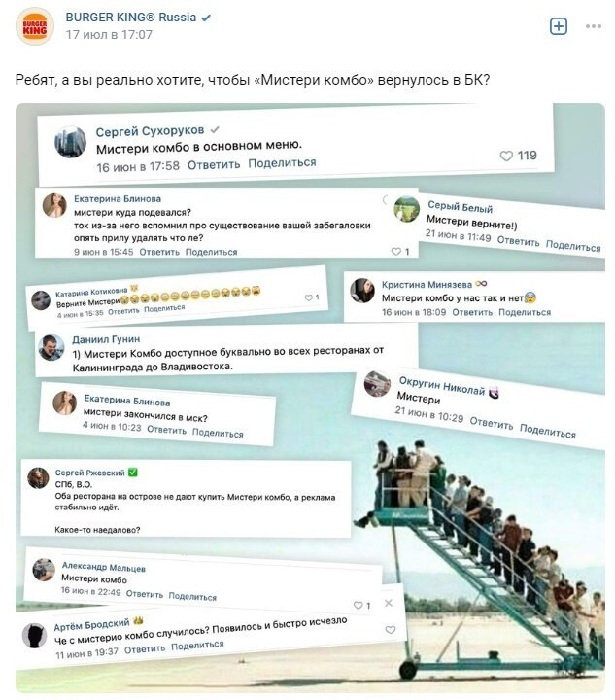Screen dimensions: 615x700
Task: Click the X icon near Александр Мальцев's comment
Action: pyautogui.click(x=389, y=603)
